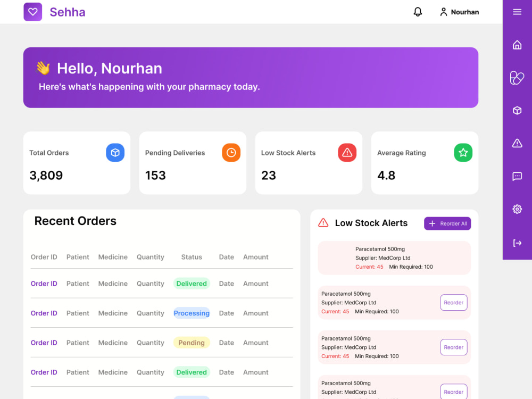Click the warning triangle beside Low Stock Alerts heading
This screenshot has height=399, width=532.
[323, 223]
